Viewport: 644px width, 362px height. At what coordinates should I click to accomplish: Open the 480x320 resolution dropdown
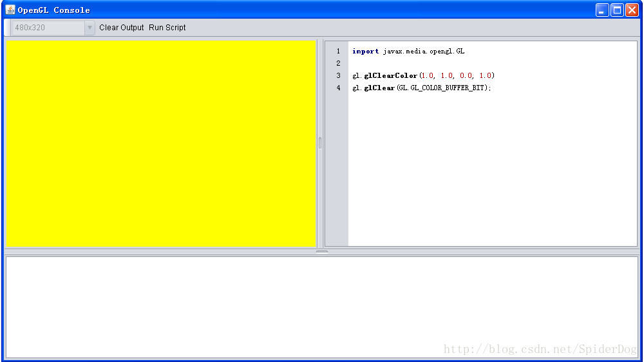pos(53,28)
